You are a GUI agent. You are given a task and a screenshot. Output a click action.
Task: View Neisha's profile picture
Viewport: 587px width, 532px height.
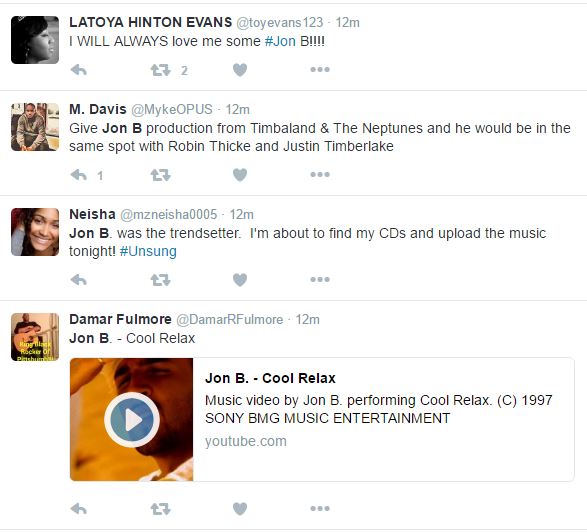click(35, 232)
